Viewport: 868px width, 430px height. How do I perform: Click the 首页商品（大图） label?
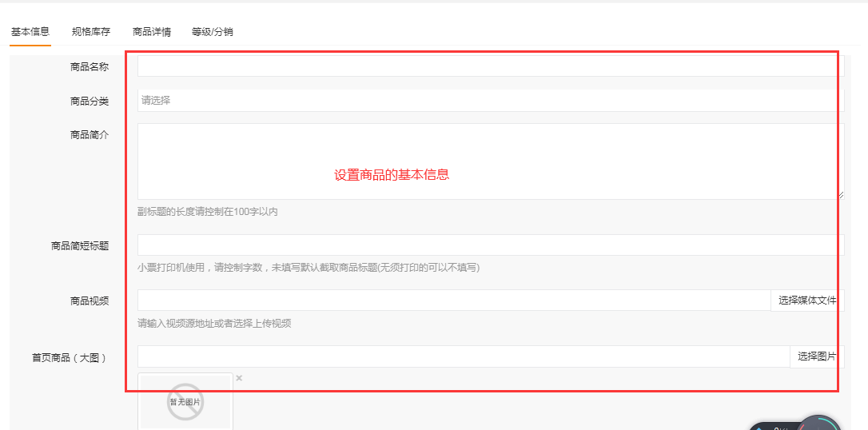70,358
